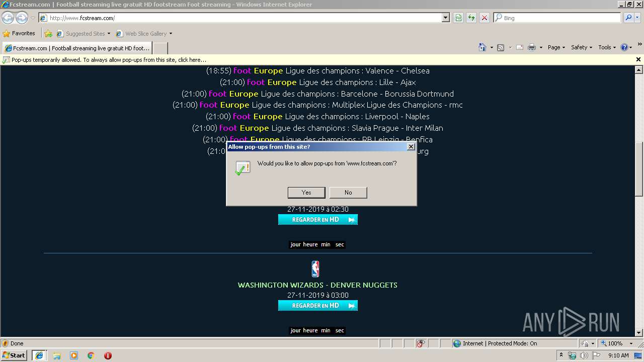
Task: Open the zoom level dropdown arrow
Action: point(631,343)
